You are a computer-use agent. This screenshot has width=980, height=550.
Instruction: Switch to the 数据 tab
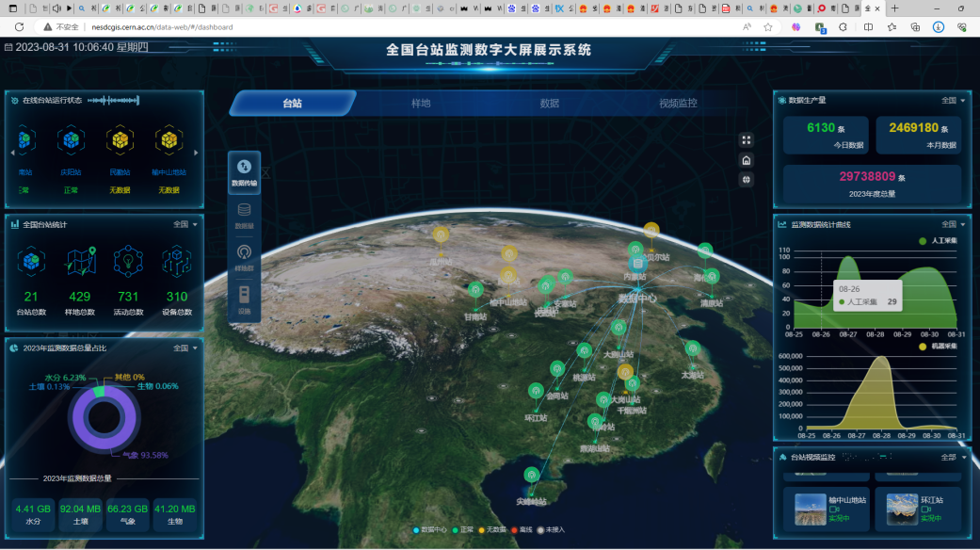tap(550, 104)
